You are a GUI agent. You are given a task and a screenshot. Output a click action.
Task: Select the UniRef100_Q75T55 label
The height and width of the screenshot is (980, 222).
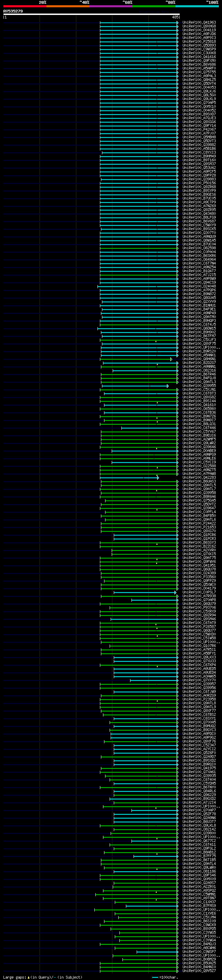point(199,72)
